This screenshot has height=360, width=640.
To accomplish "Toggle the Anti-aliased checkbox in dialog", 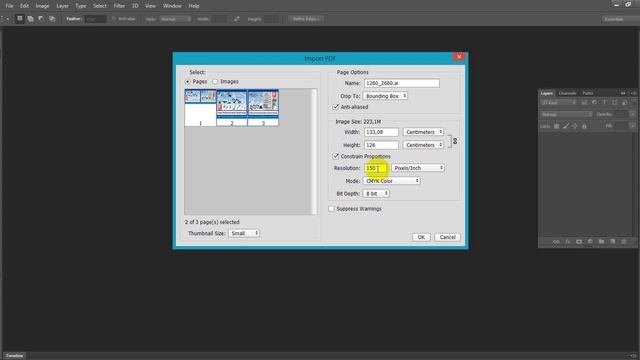I will pos(336,107).
